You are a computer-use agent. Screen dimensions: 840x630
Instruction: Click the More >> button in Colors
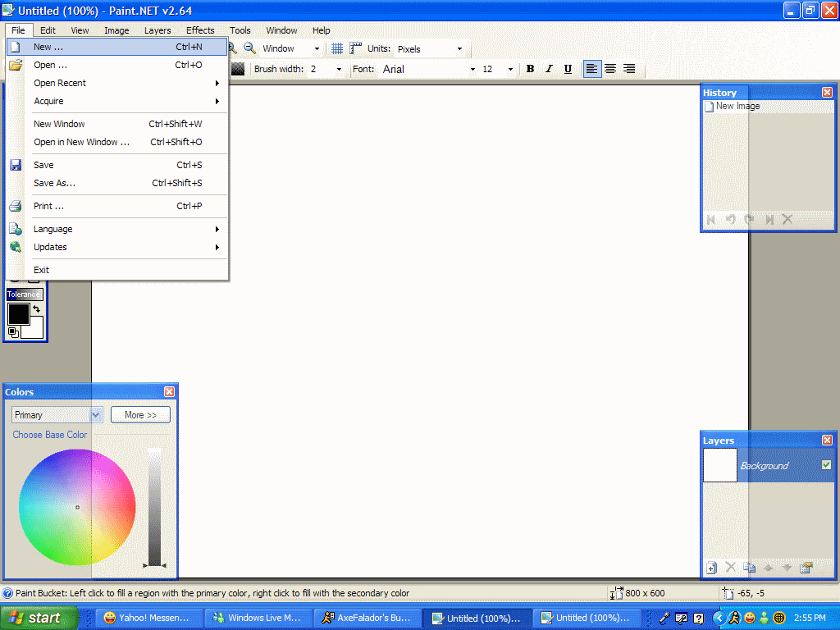pyautogui.click(x=140, y=415)
